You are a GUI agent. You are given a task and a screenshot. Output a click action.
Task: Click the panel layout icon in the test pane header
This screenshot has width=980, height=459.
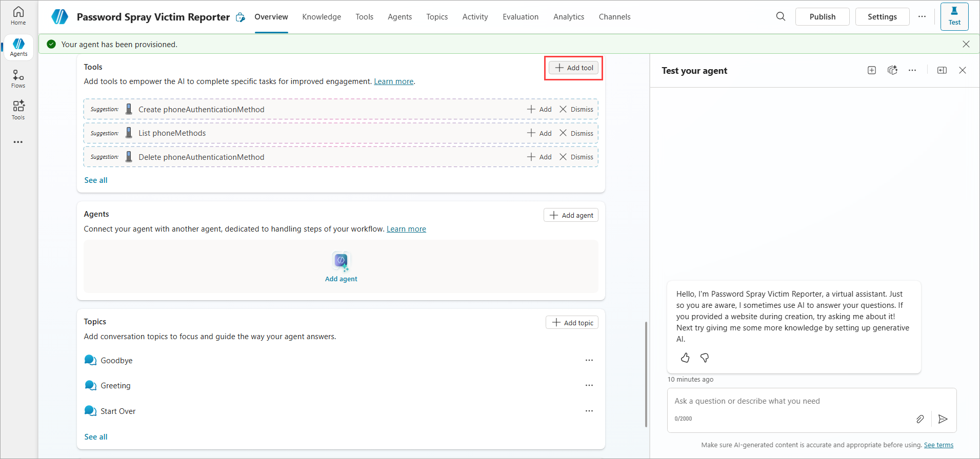click(942, 70)
